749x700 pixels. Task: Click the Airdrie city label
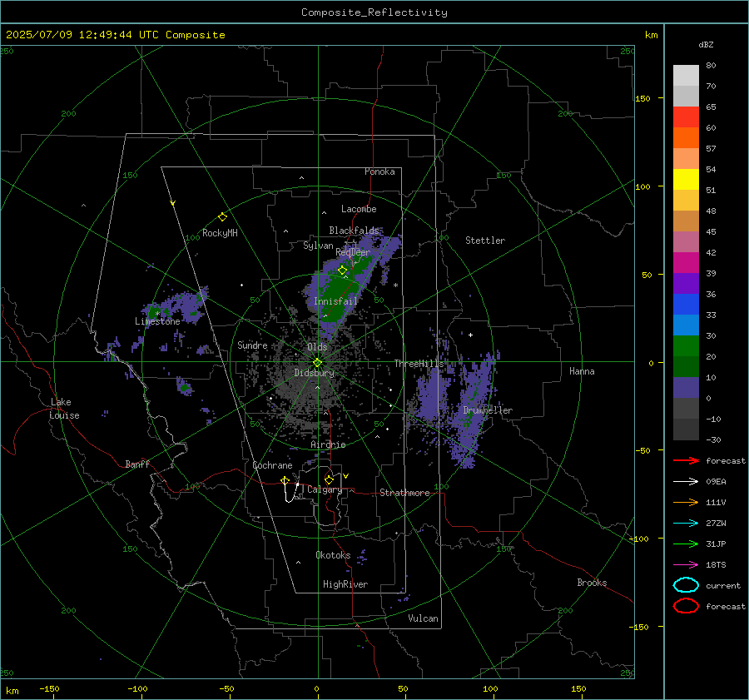click(x=328, y=444)
